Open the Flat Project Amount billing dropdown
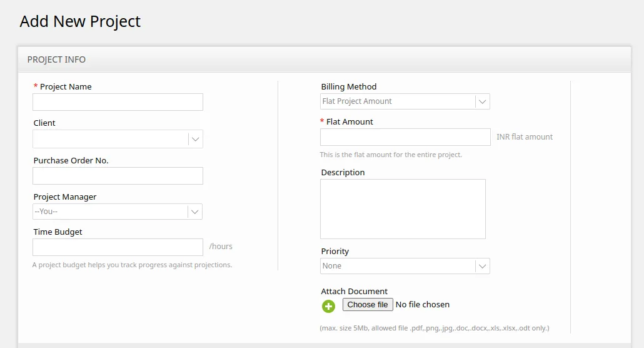The image size is (644, 348). (x=405, y=101)
